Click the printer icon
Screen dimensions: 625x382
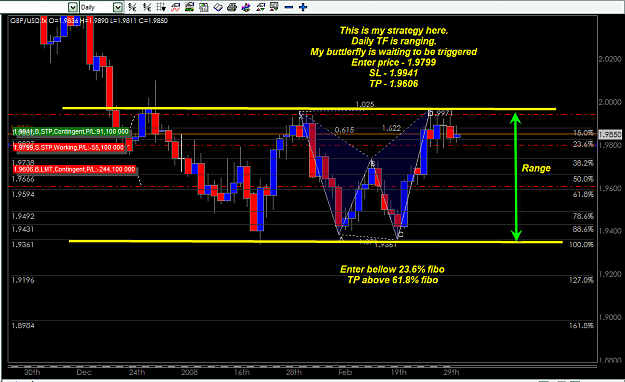(x=232, y=7)
